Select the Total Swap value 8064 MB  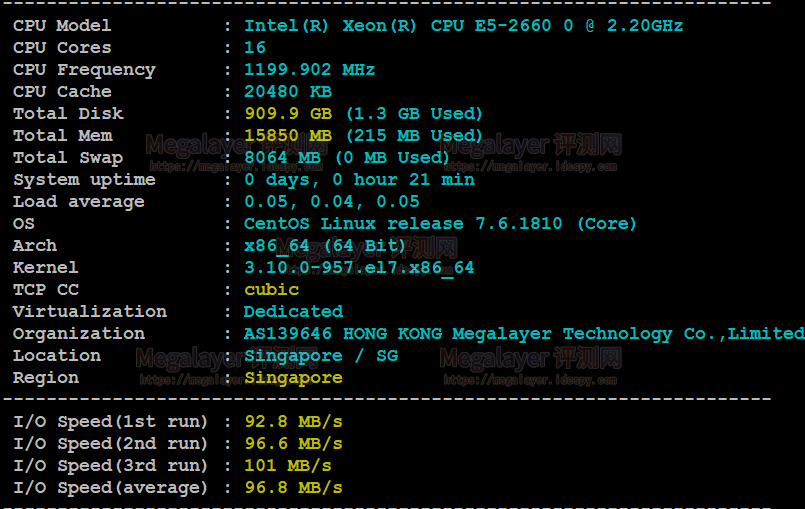[282, 158]
